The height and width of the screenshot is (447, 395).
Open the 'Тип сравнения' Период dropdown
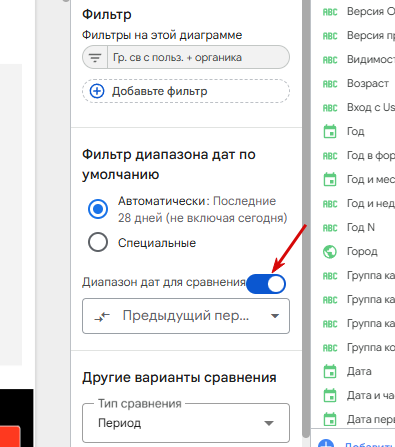pyautogui.click(x=186, y=423)
